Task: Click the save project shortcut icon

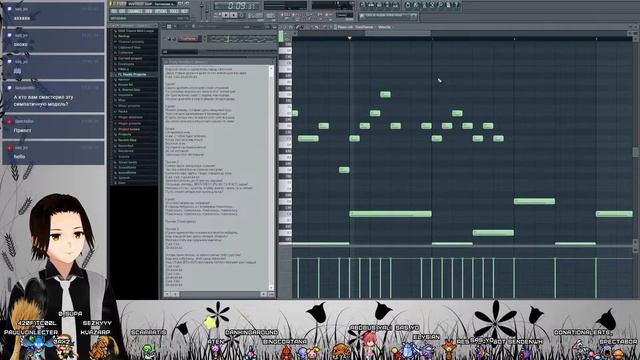Action: pos(416,5)
